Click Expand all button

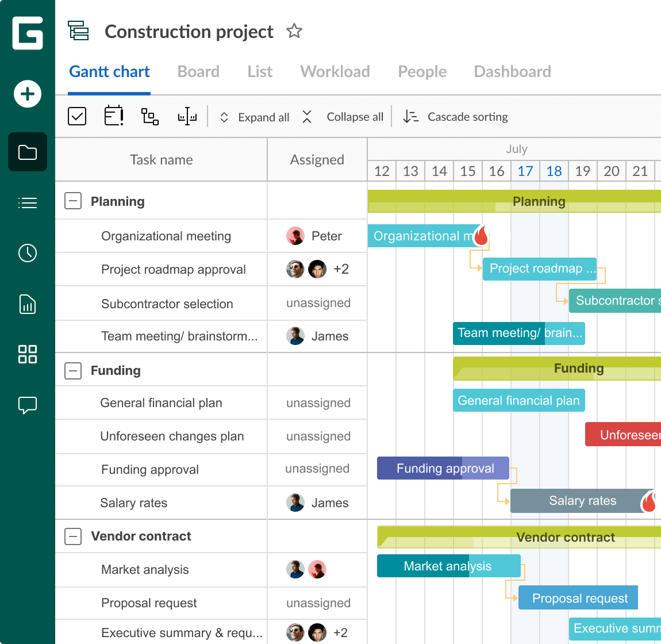click(x=255, y=117)
